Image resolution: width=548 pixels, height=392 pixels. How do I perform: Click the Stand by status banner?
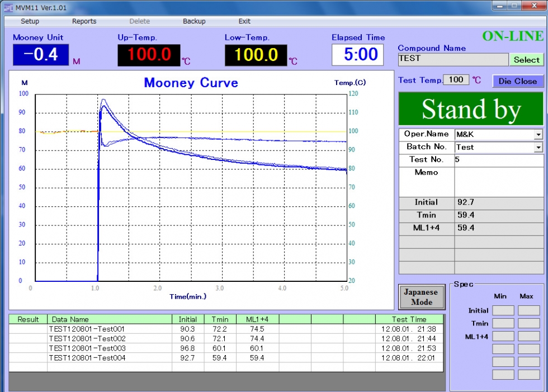471,109
